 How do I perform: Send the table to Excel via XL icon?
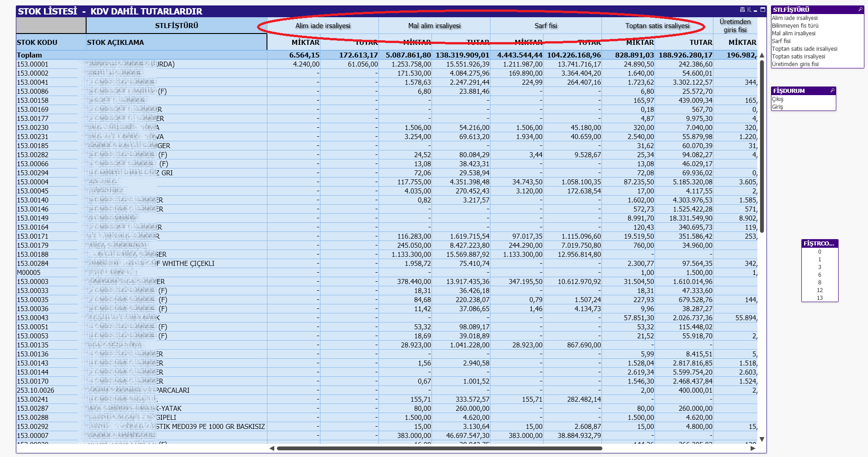tap(749, 10)
